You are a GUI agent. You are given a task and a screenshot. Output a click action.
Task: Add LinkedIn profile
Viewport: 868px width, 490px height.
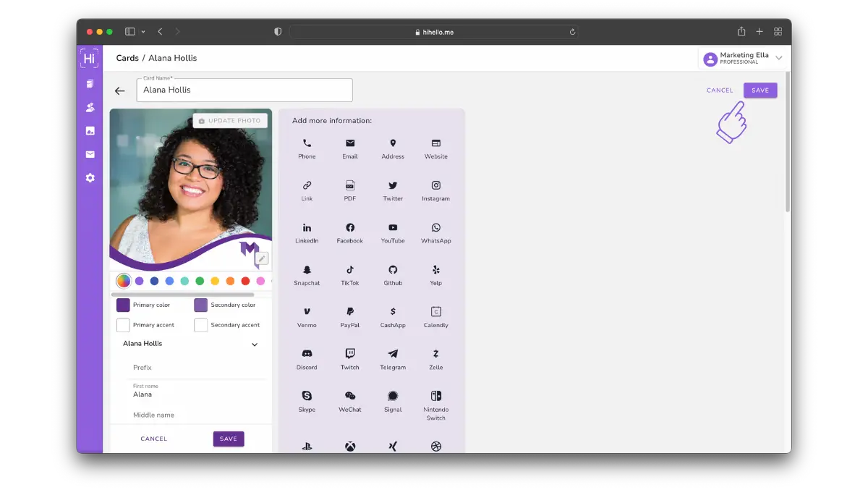tap(307, 233)
